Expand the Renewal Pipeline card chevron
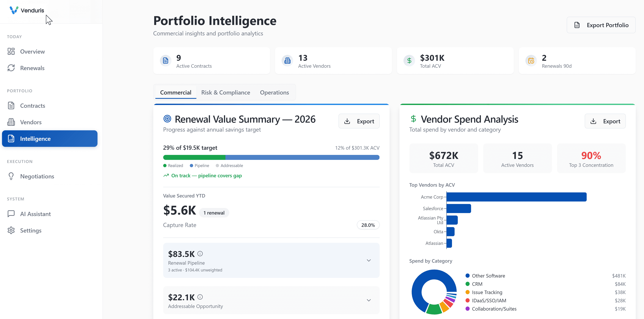The height and width of the screenshot is (319, 644). [x=368, y=260]
